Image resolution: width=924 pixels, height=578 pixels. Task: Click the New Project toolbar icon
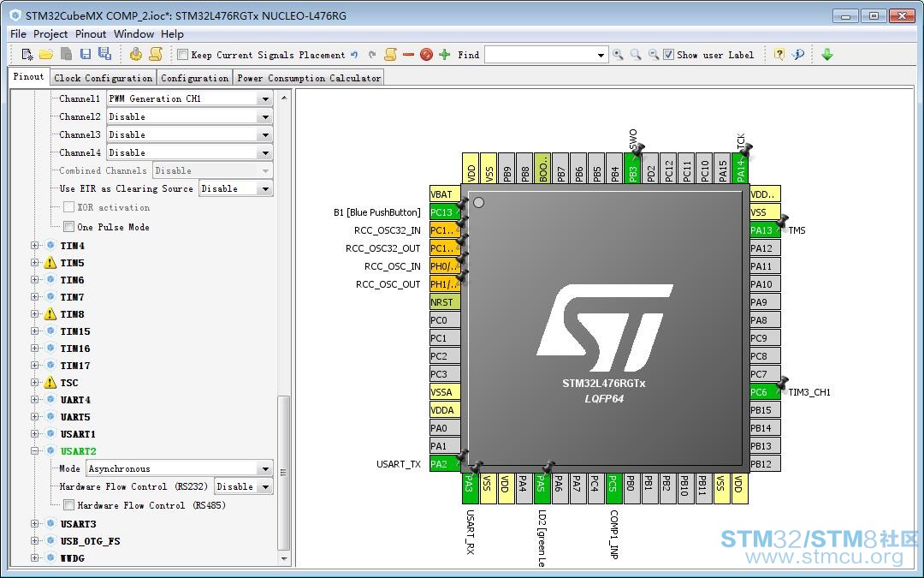[27, 55]
